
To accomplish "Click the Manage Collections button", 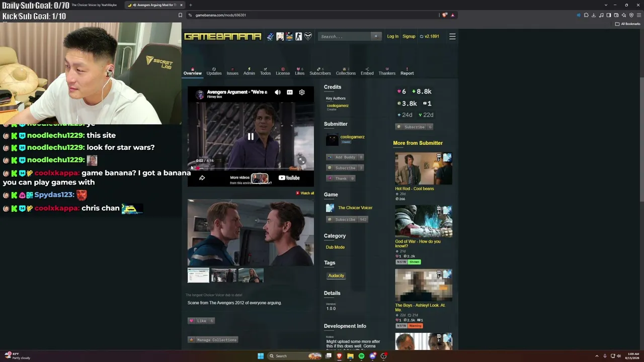I will point(213,340).
